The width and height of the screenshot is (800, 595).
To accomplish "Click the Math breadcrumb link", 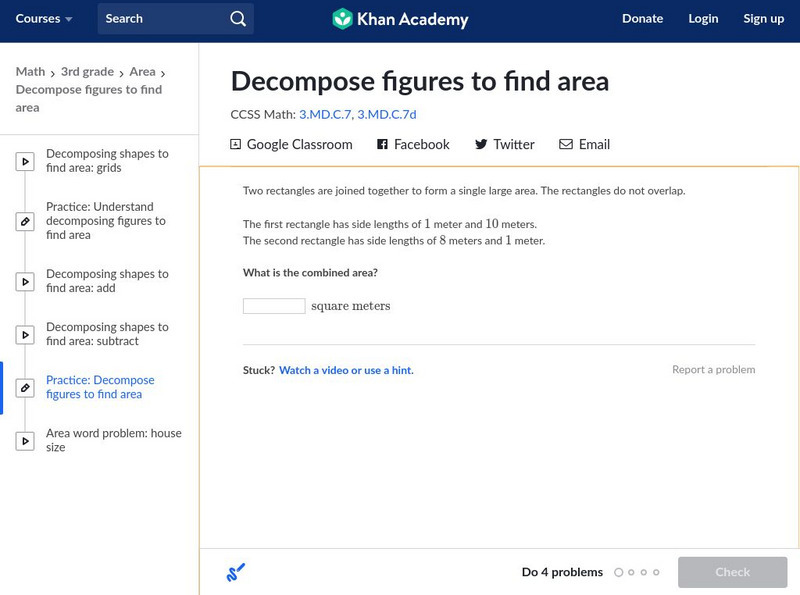I will pos(30,72).
